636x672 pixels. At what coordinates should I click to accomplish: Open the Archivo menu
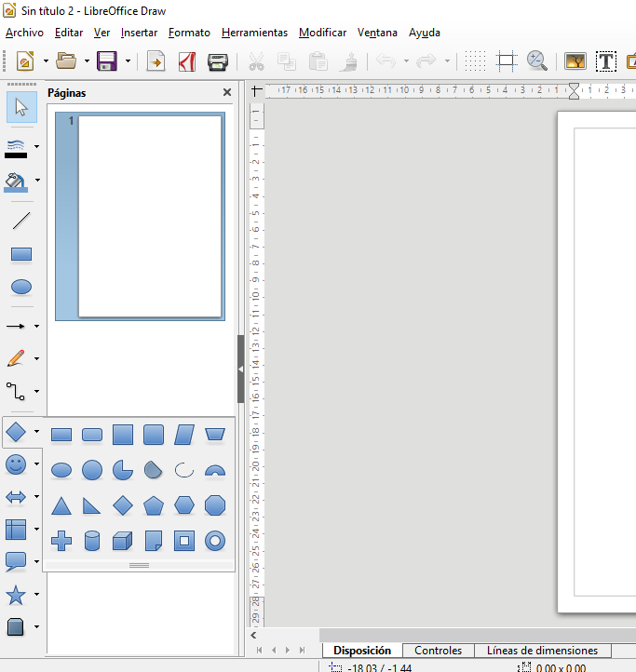(x=24, y=33)
